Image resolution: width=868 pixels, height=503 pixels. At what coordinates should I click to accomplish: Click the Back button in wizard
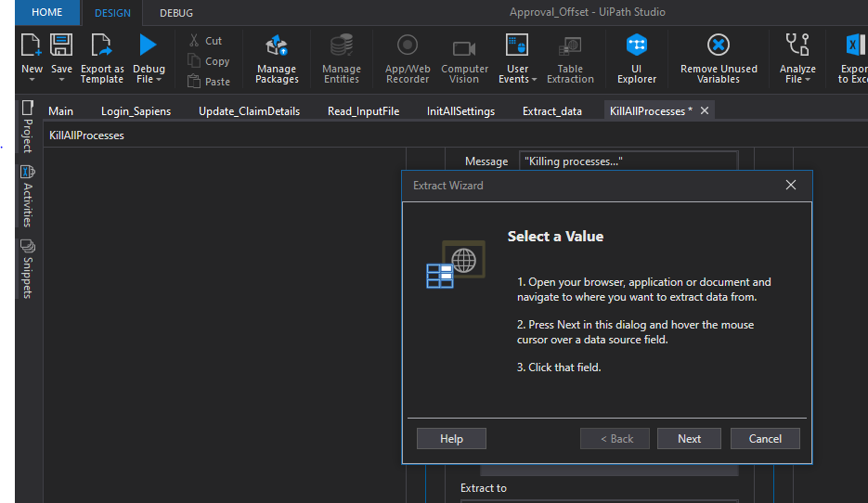[615, 438]
